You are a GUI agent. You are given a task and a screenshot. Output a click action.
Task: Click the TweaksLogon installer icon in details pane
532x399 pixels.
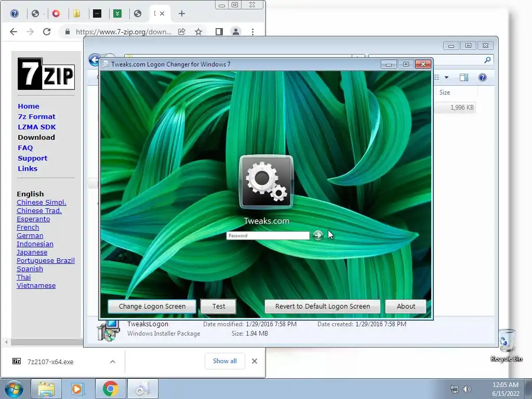tap(108, 330)
